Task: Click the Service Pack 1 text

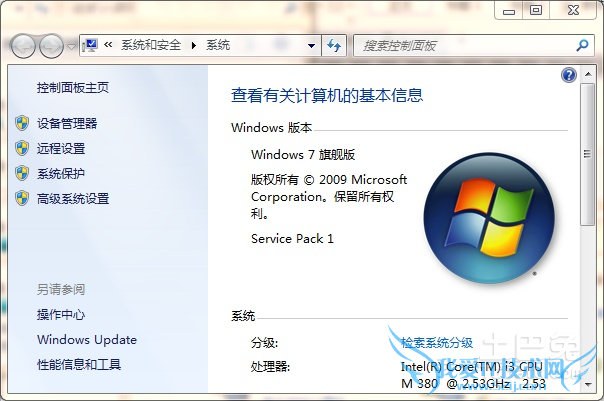Action: [x=292, y=239]
